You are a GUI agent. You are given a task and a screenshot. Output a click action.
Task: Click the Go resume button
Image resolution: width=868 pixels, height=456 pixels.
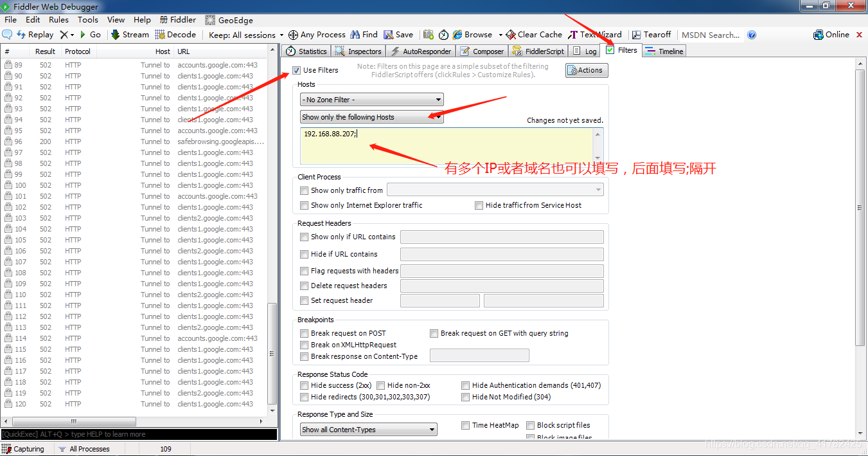click(x=90, y=35)
